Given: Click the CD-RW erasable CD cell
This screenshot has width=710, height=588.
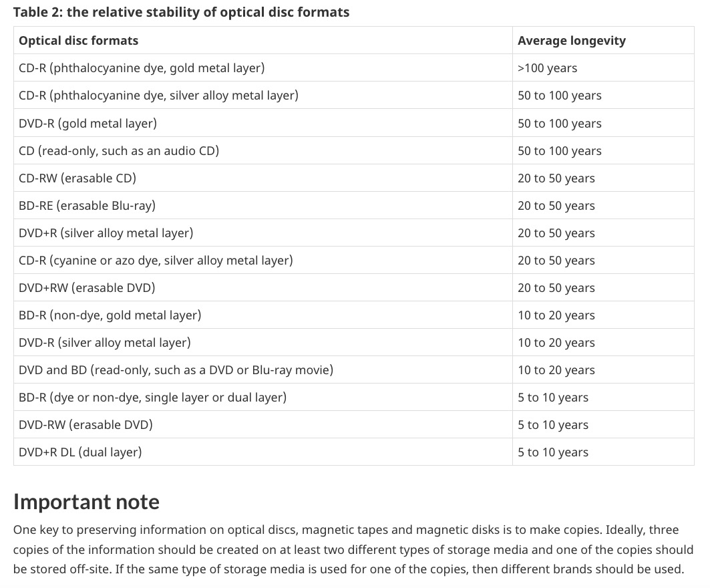Looking at the screenshot, I should pyautogui.click(x=263, y=178).
